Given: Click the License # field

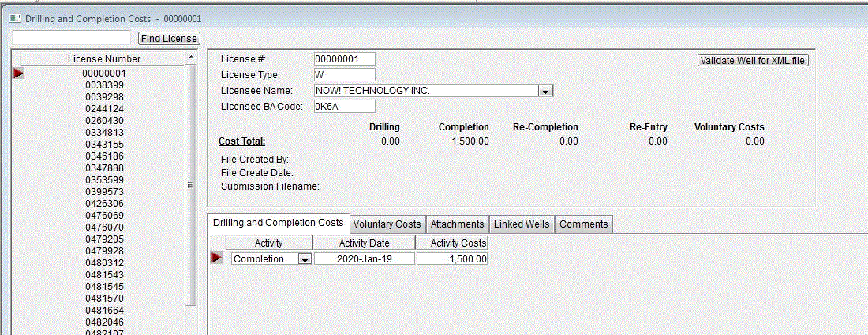Looking at the screenshot, I should click(343, 59).
